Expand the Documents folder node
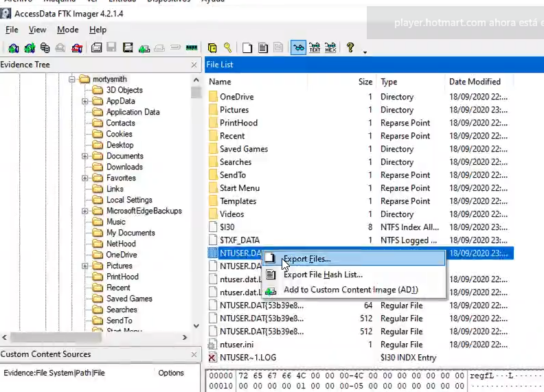 (x=84, y=156)
